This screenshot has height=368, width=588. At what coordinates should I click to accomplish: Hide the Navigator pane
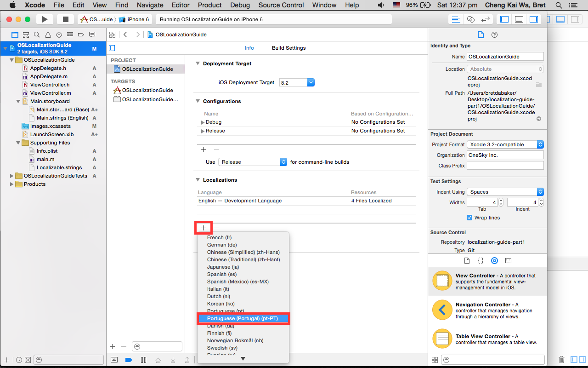[x=504, y=19]
